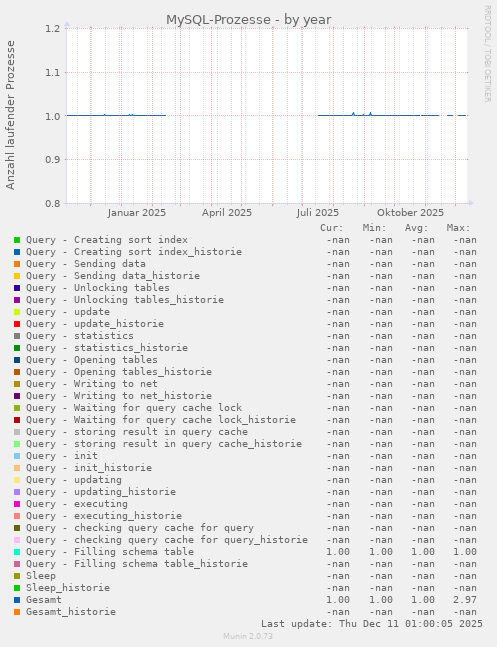
Task: Click the legend label 'Query - init_historie'
Action: point(89,468)
